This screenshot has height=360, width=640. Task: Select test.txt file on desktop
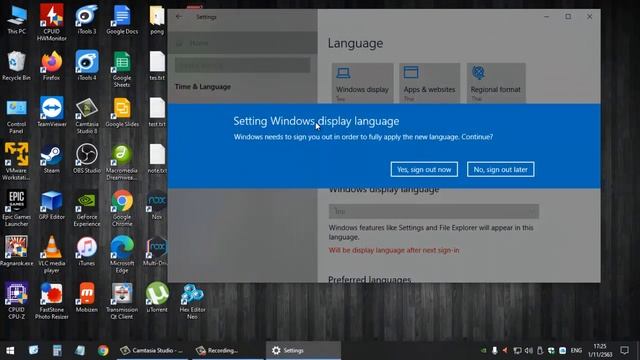pyautogui.click(x=157, y=112)
